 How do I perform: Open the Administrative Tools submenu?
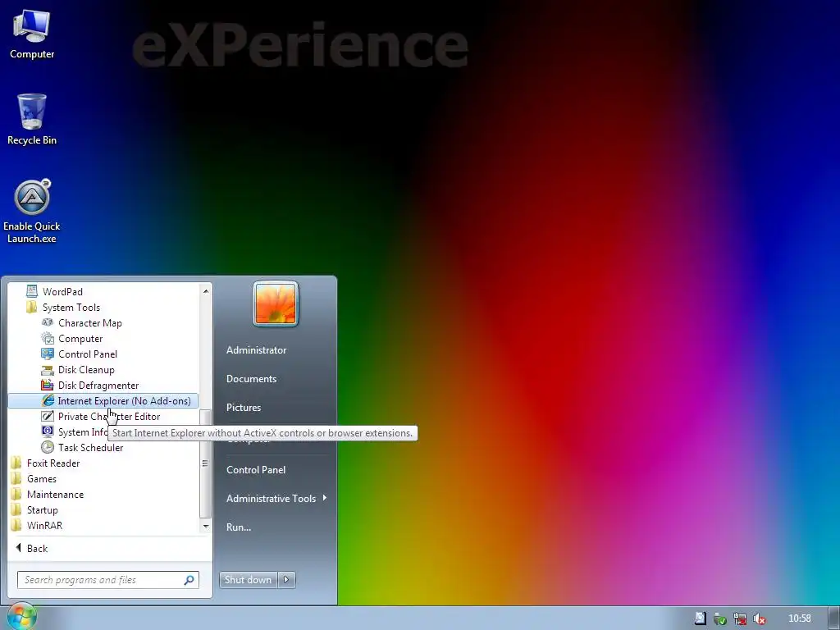click(x=276, y=498)
